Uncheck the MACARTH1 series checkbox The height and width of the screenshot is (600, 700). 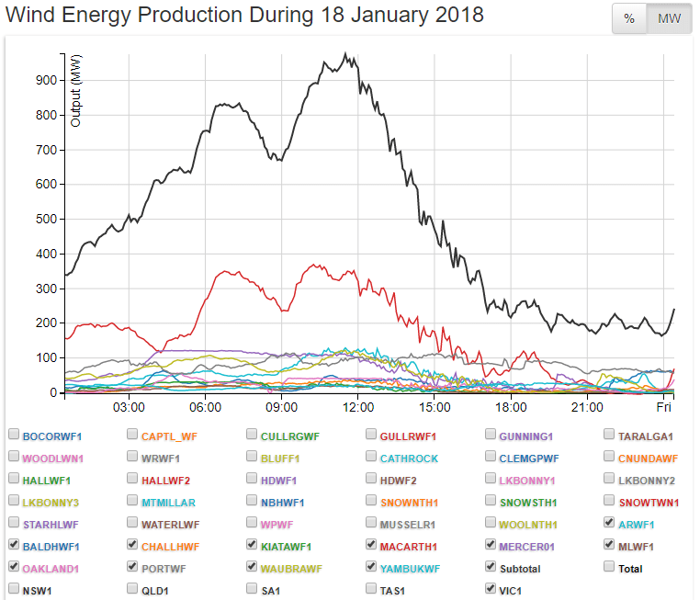(372, 545)
